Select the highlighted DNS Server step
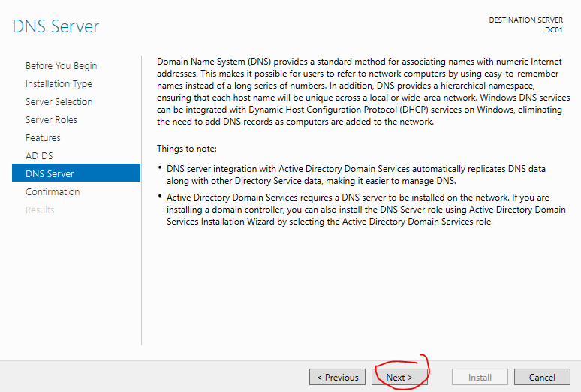 point(76,173)
